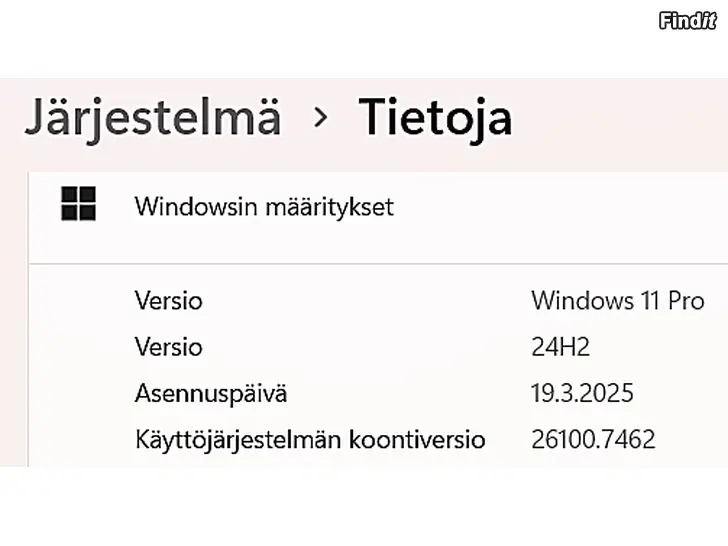Click the Tietoja page heading

click(435, 118)
